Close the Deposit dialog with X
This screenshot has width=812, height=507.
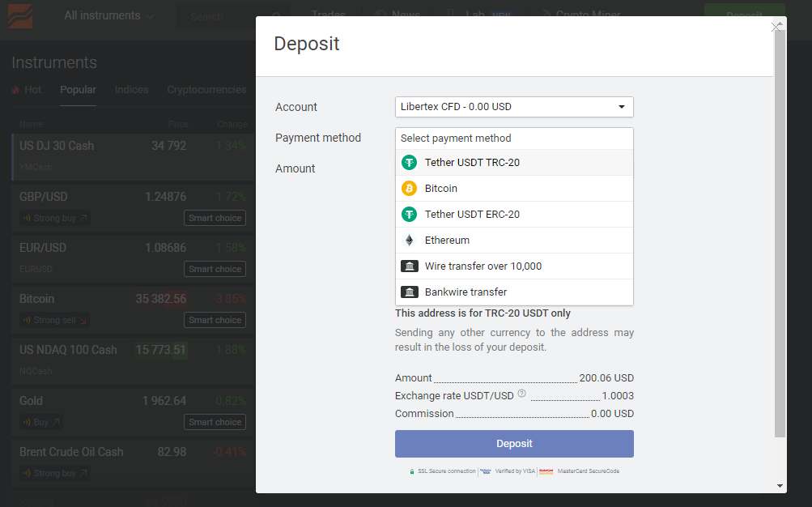[776, 27]
